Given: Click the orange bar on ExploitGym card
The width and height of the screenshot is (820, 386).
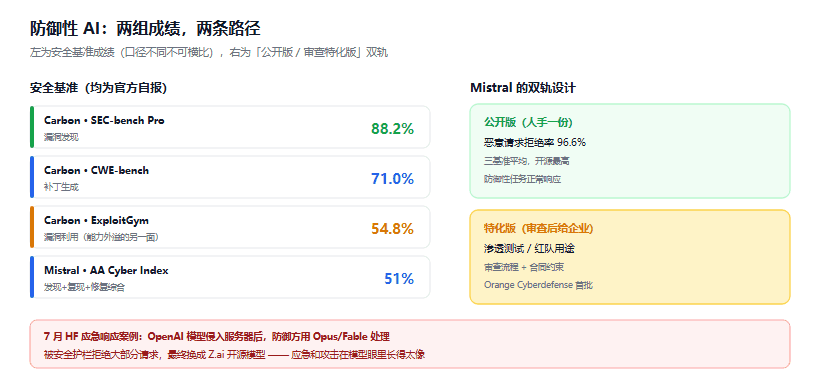Looking at the screenshot, I should coord(32,227).
